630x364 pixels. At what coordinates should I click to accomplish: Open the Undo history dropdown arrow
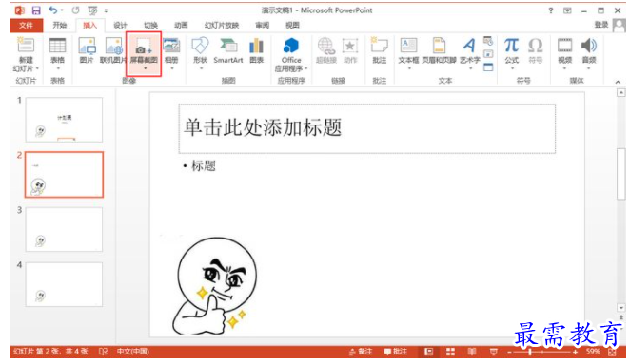(x=62, y=10)
